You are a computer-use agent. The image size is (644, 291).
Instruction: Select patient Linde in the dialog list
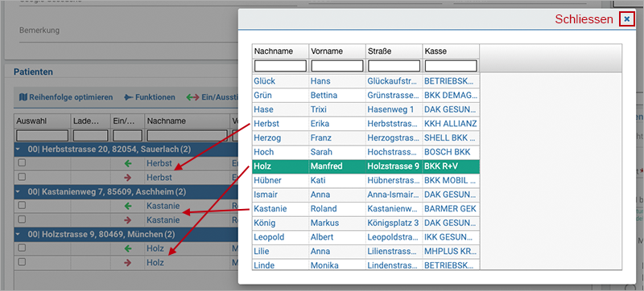click(365, 264)
